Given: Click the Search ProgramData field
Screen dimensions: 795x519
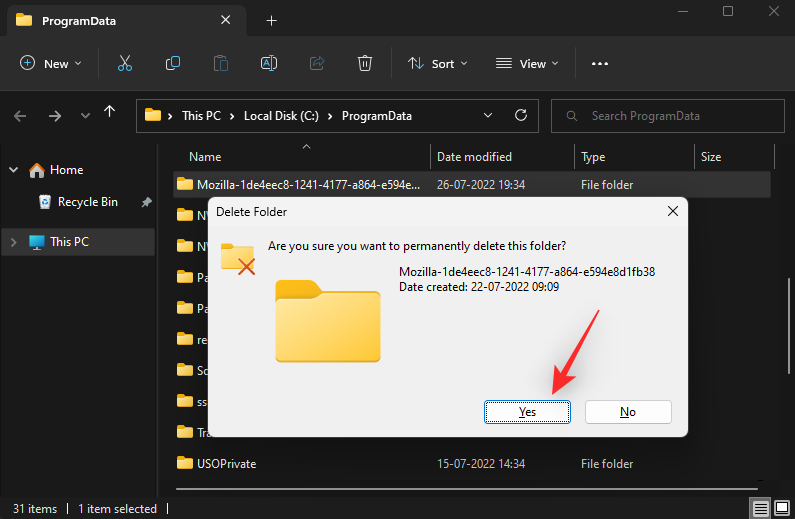Looking at the screenshot, I should click(668, 116).
